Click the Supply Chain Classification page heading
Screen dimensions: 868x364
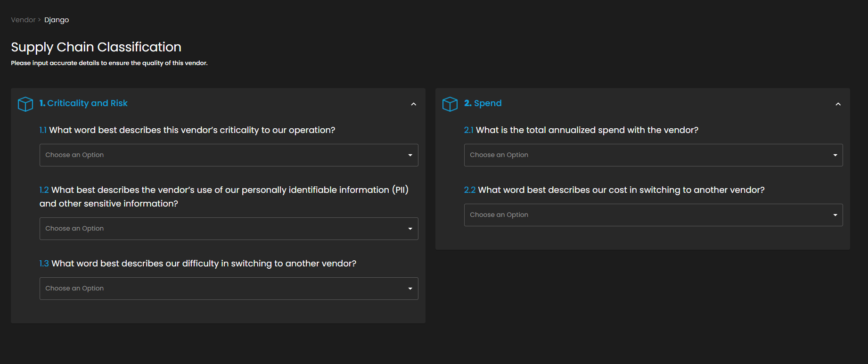pos(96,47)
